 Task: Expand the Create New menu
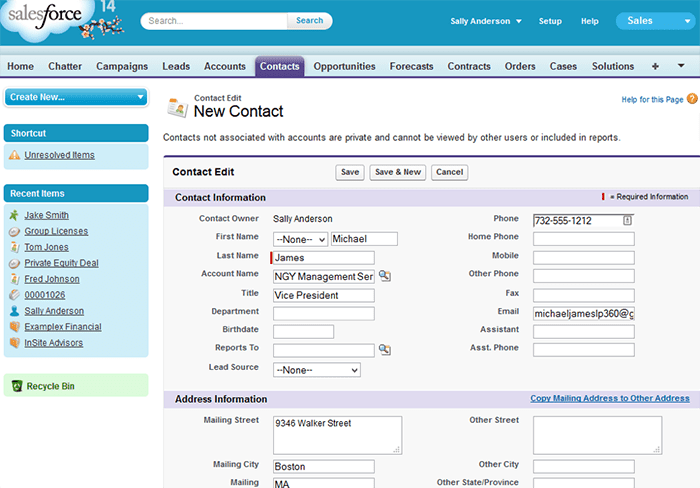click(x=76, y=97)
